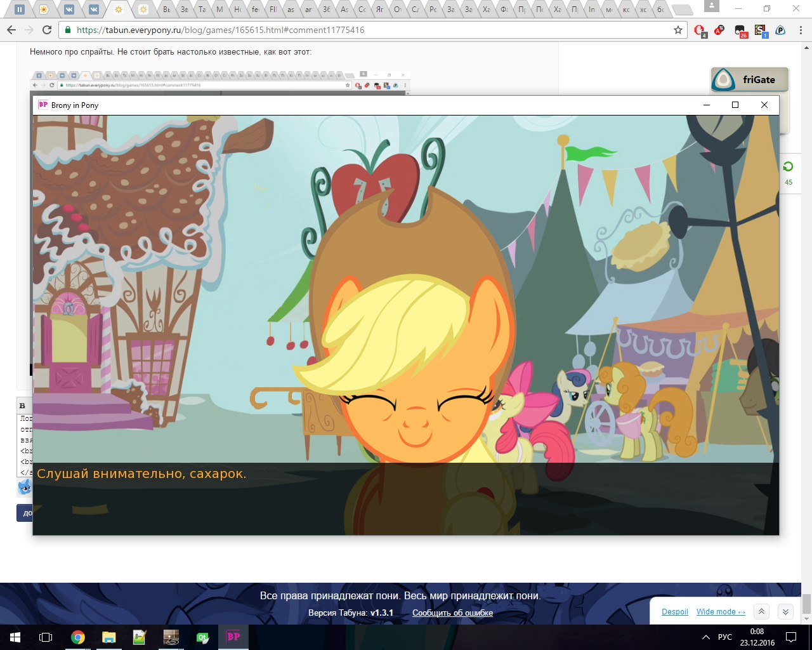Minimize the Brony in Pony window
Image resolution: width=812 pixels, height=650 pixels.
tap(707, 105)
